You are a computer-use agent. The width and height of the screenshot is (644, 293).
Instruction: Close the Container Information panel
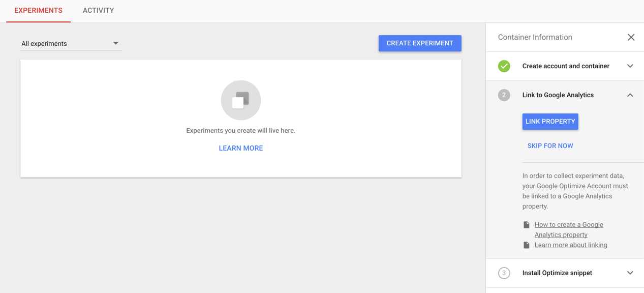point(631,37)
